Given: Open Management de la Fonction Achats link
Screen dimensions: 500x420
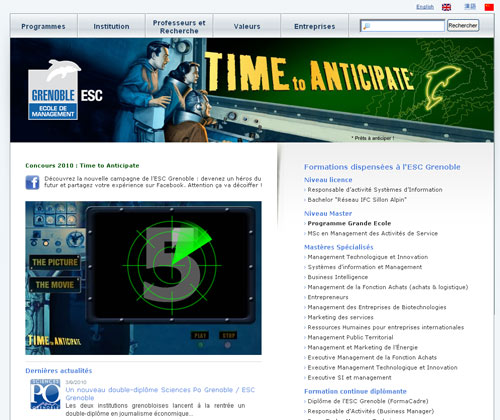Looking at the screenshot, I should tap(388, 287).
